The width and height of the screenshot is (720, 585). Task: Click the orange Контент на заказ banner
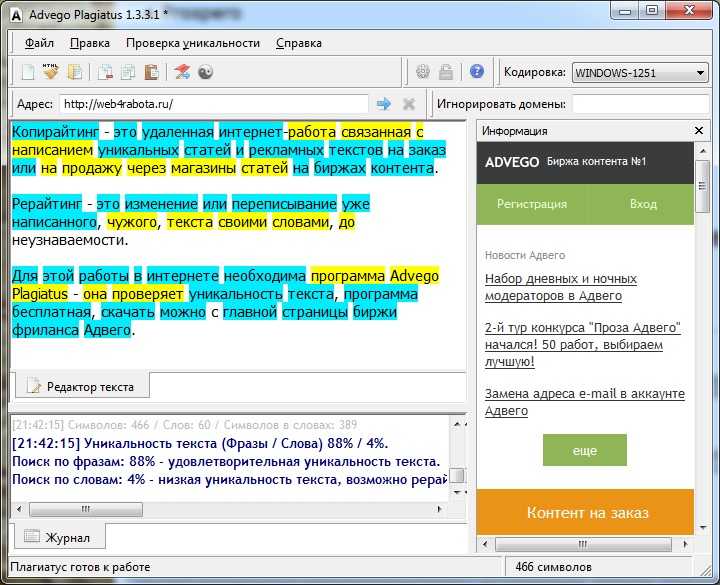585,512
